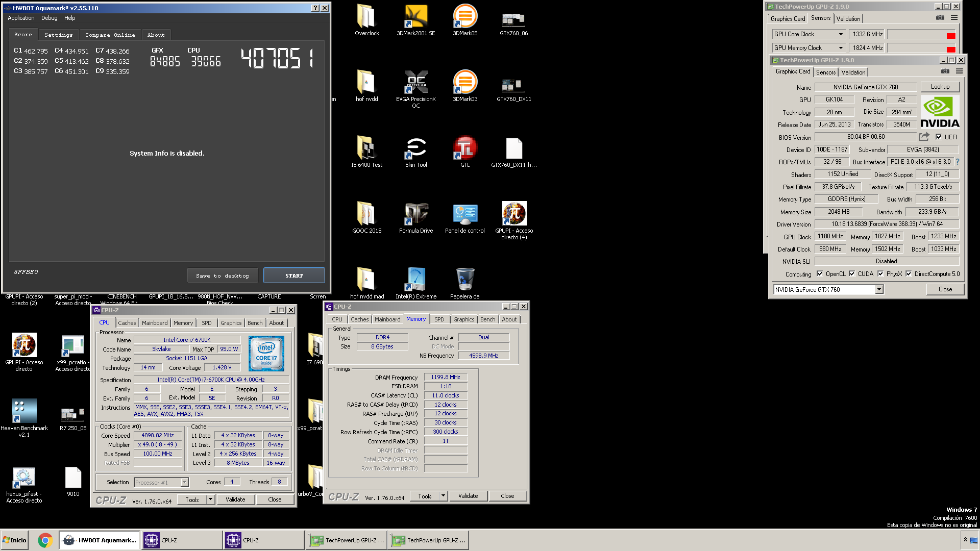980x551 pixels.
Task: Click the GPU Core Clock sensor graph bar
Action: 922,34
